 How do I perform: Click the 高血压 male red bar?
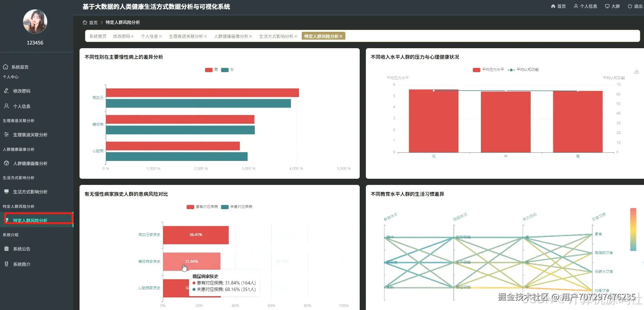coord(202,93)
